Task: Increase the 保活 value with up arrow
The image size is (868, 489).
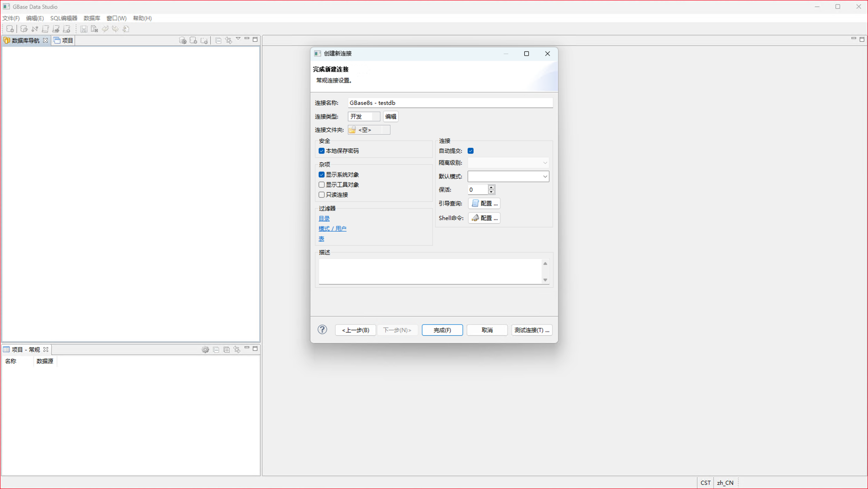Action: click(491, 187)
